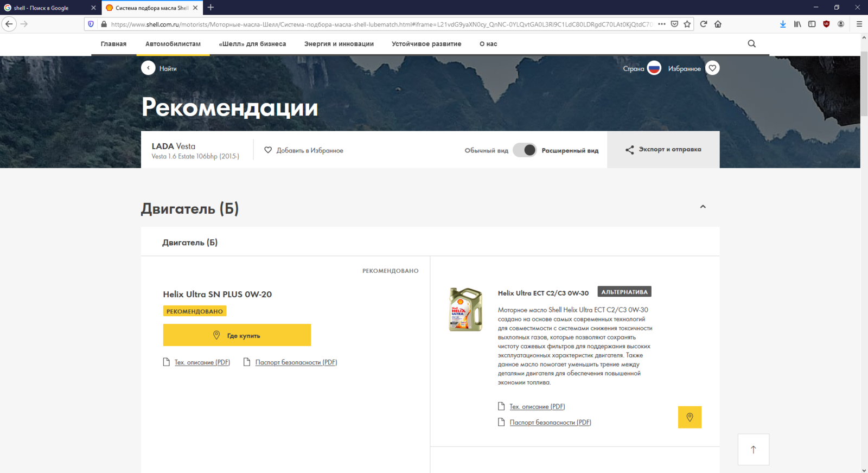Click the Избранное label text
Image resolution: width=868 pixels, height=473 pixels.
tap(684, 68)
